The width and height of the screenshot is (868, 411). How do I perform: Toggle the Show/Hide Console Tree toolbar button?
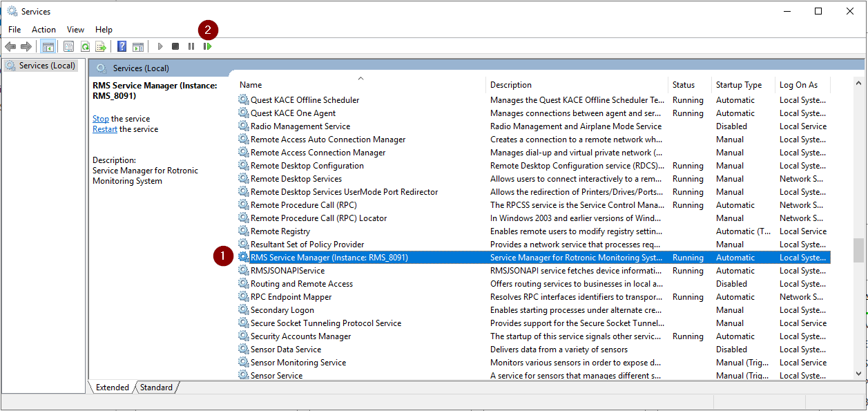48,46
